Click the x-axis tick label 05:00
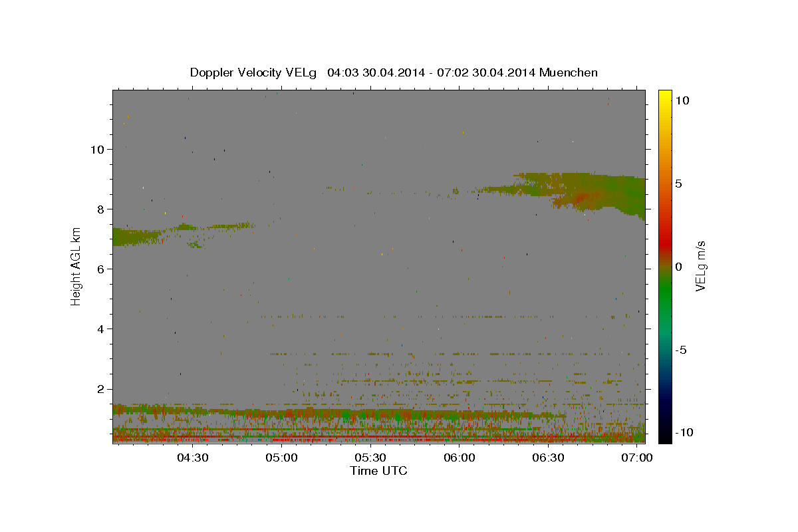The width and height of the screenshot is (798, 532). point(281,458)
